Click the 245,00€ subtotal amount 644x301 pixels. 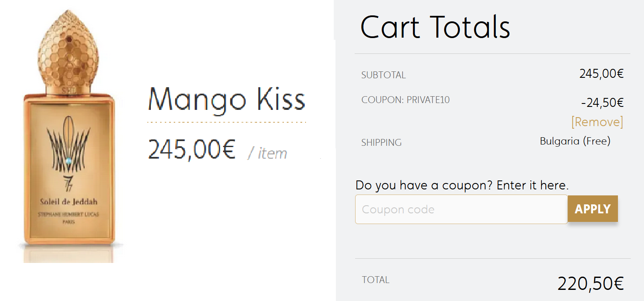[x=601, y=74]
